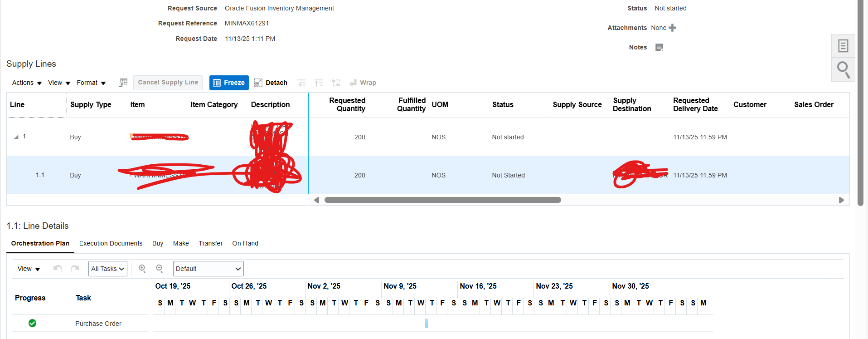Open the Supply Lines Actions menu
Viewport: 868px width, 339px height.
[27, 83]
